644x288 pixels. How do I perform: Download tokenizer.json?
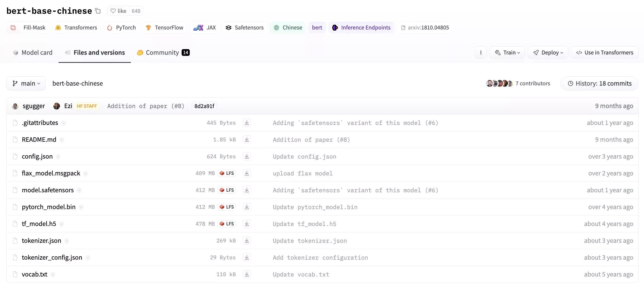247,241
